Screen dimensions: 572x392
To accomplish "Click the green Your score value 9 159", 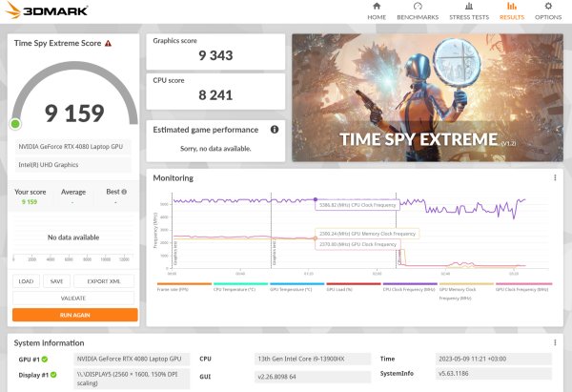I will 30,202.
